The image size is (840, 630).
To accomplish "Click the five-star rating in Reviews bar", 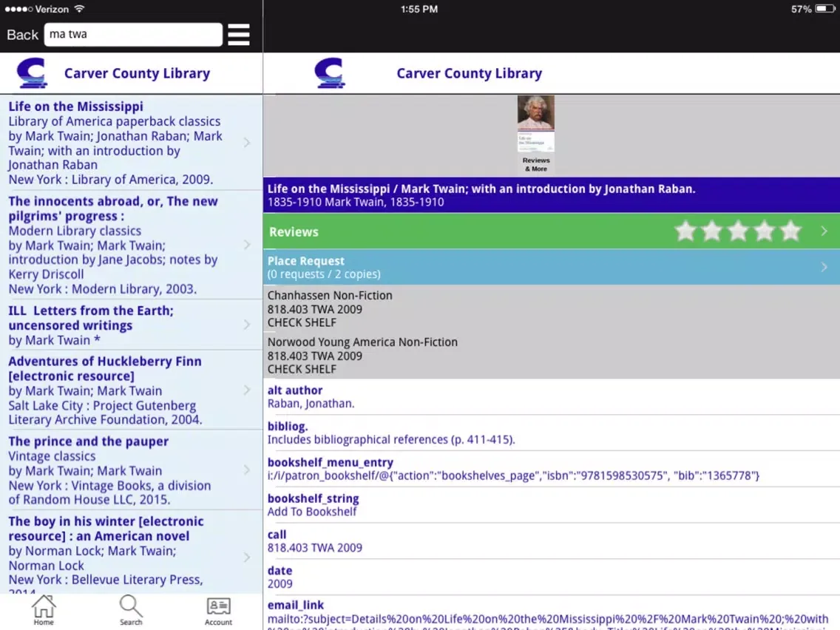I will click(x=738, y=231).
